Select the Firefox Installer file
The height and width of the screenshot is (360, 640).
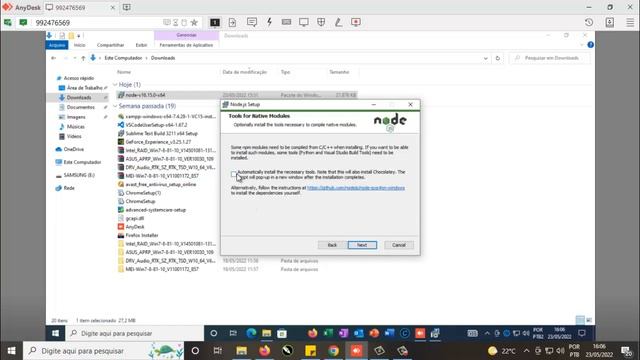pos(142,236)
